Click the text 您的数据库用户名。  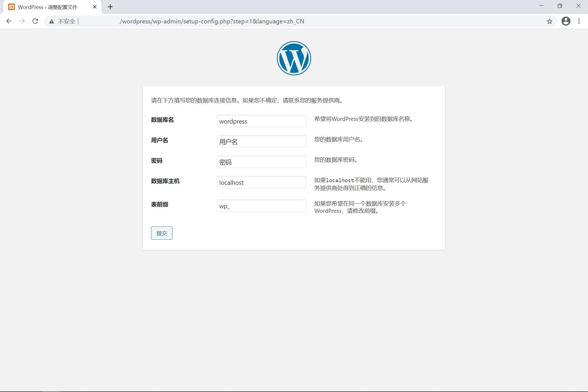pos(339,139)
